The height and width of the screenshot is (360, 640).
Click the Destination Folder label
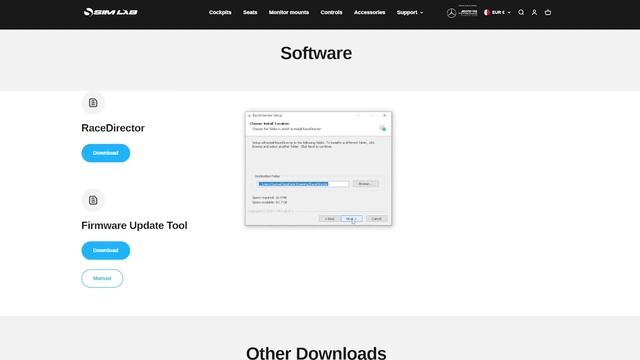coord(267,176)
